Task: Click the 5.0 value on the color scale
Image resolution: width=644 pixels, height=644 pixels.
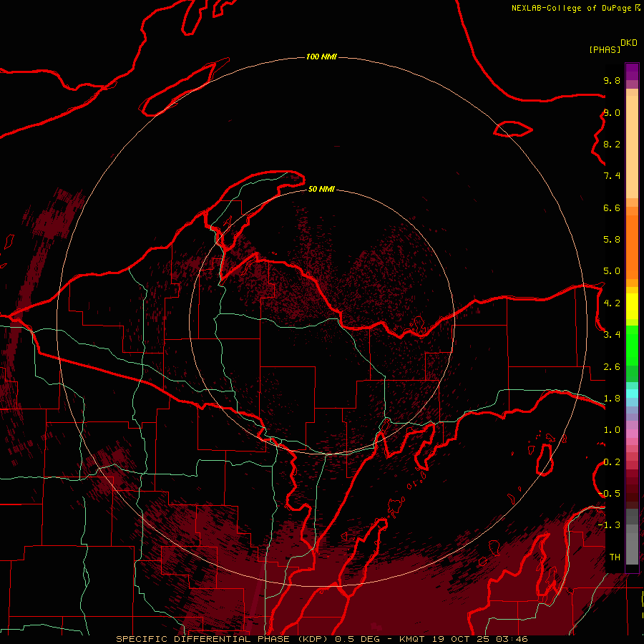Action: 612,271
